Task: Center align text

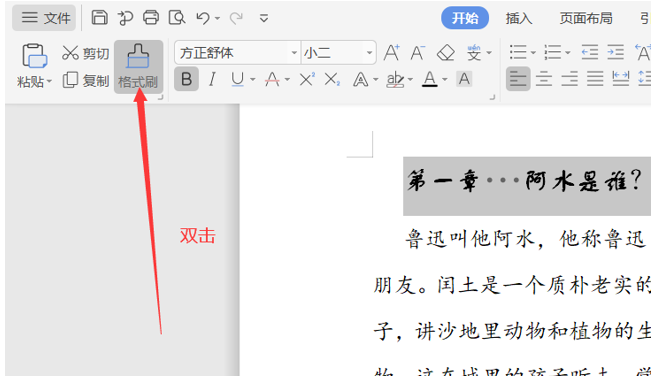Action: [x=544, y=79]
